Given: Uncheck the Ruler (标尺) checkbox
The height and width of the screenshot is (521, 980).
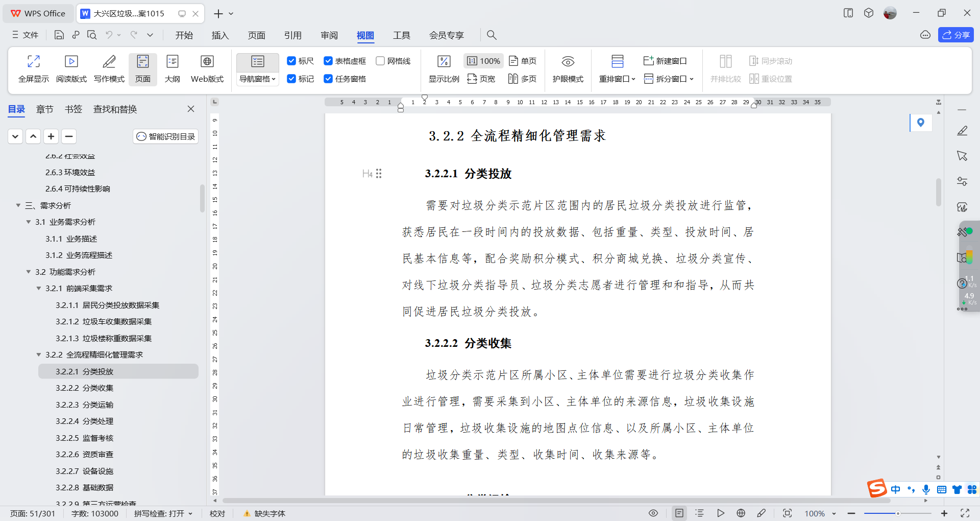Looking at the screenshot, I should tap(291, 61).
